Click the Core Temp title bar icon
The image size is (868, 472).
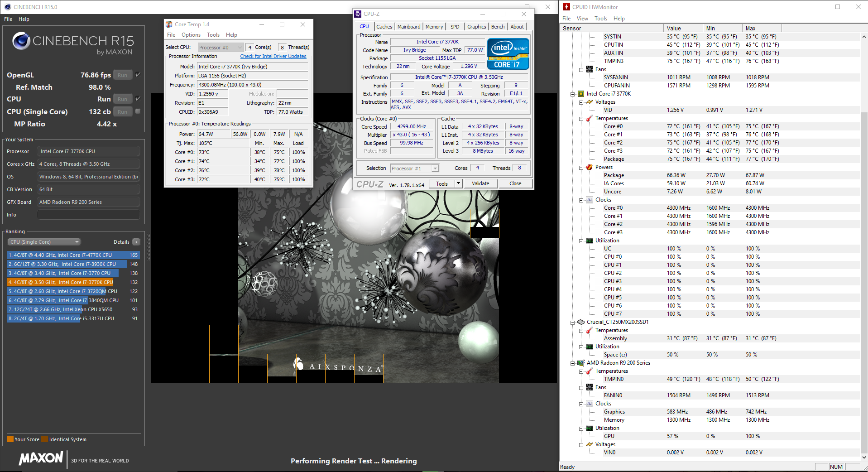pyautogui.click(x=169, y=24)
